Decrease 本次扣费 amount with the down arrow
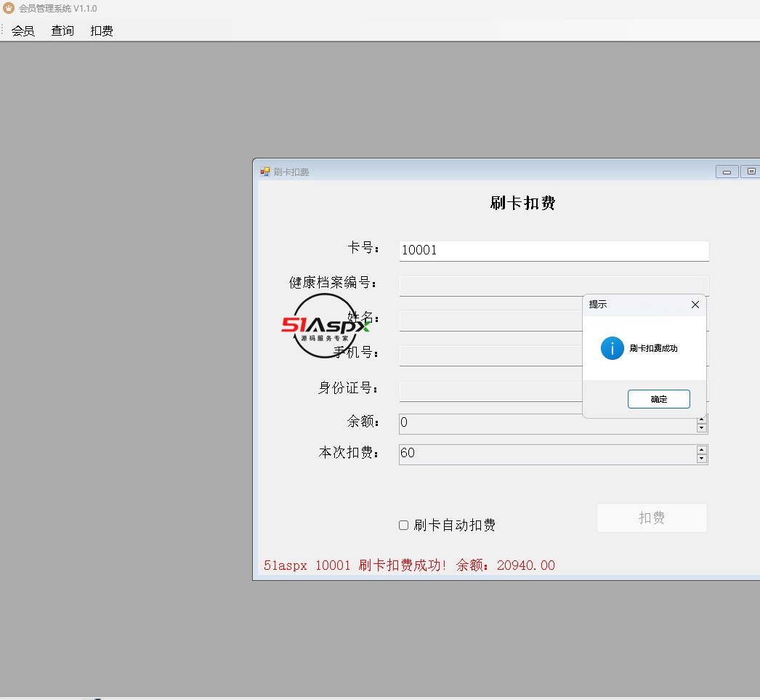Viewport: 760px width, 700px height. (x=701, y=459)
